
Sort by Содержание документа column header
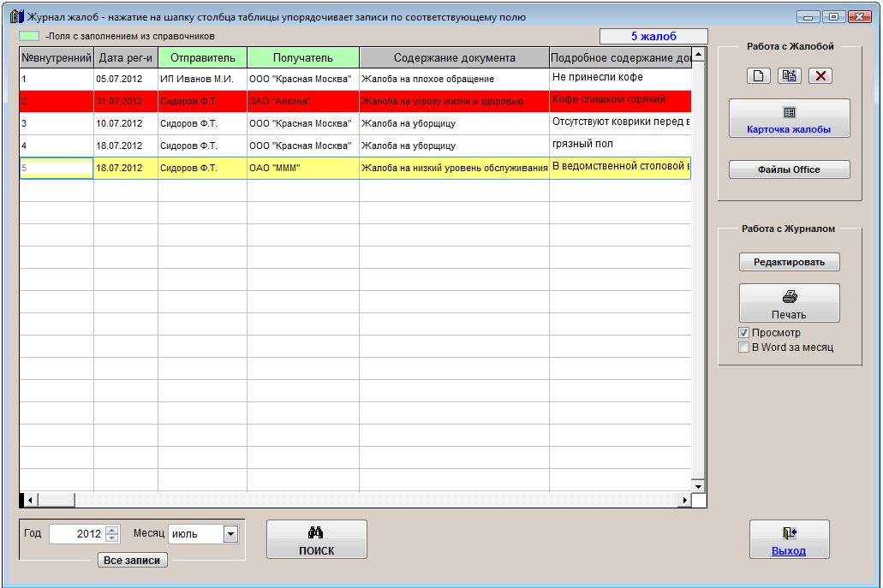click(x=455, y=58)
